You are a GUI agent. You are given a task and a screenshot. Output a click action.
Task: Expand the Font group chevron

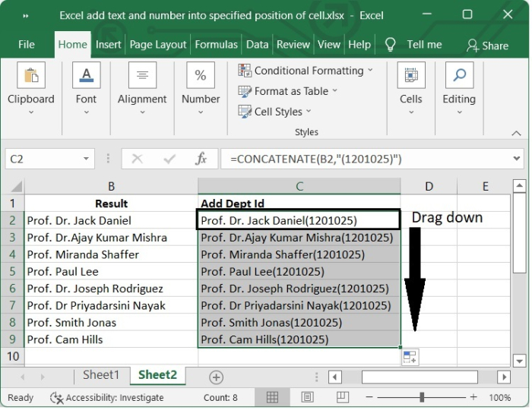coord(87,112)
